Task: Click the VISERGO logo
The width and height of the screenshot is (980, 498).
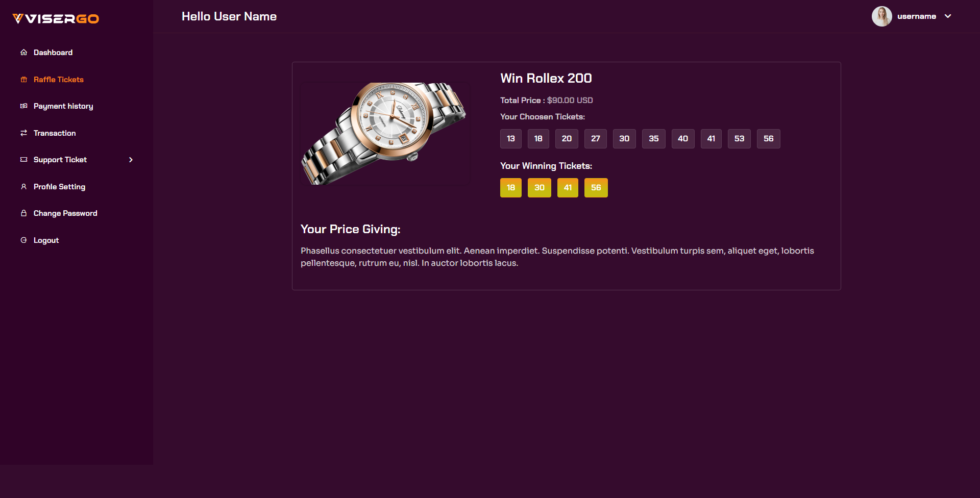Action: [56, 19]
